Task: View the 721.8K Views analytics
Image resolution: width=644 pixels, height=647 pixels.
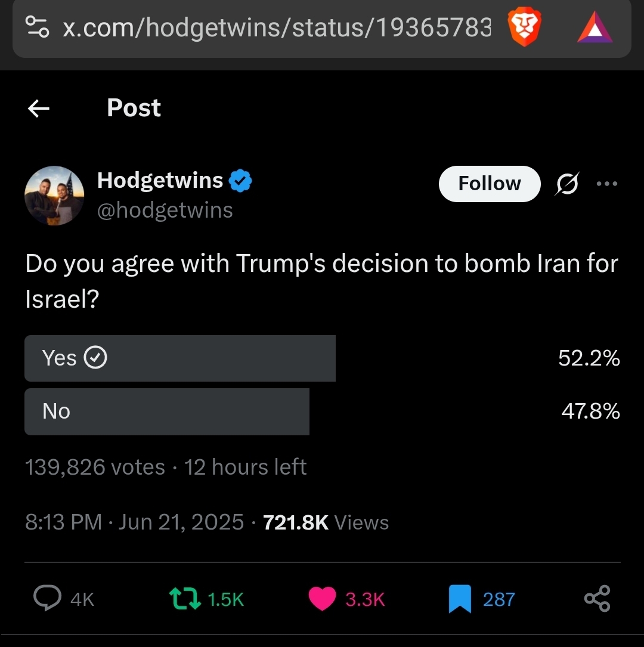Action: [x=326, y=522]
